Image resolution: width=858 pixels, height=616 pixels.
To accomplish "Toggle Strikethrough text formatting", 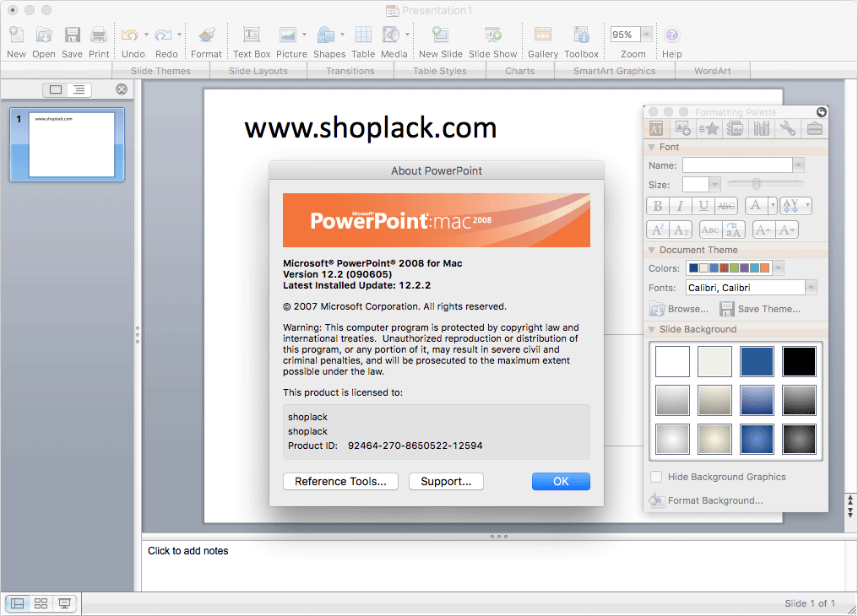I will click(x=726, y=206).
